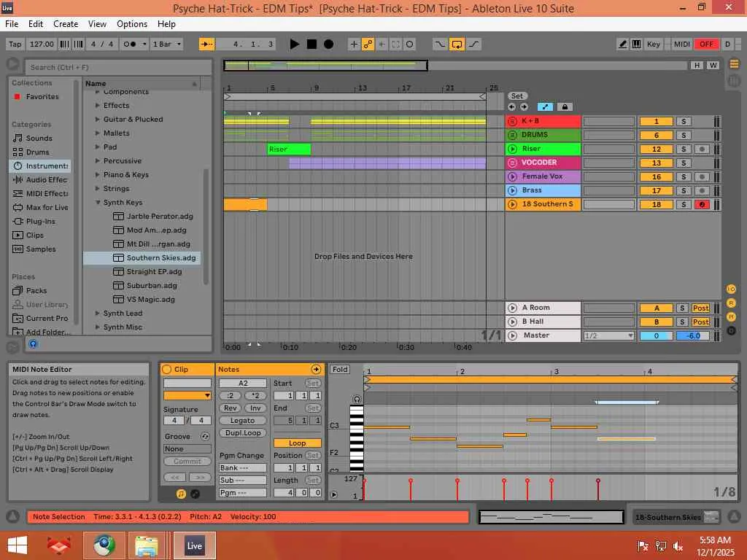Arm the Female Vox track
747x560 pixels.
[701, 176]
